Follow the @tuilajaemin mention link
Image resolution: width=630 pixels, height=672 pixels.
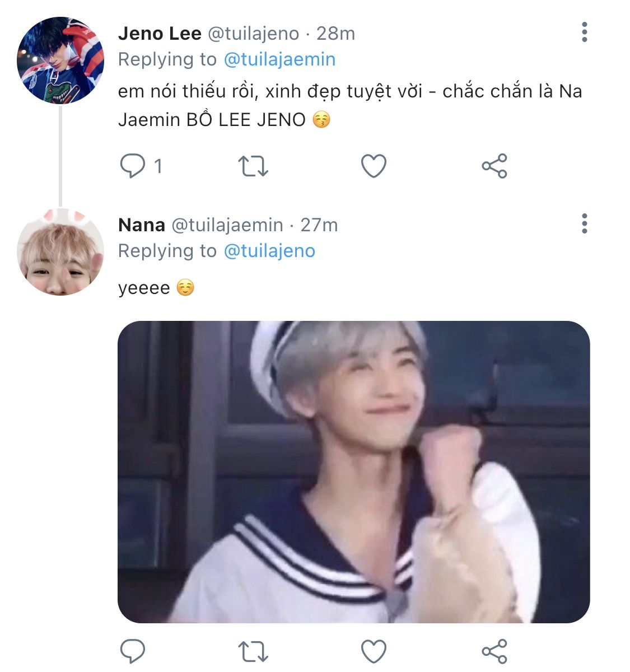point(279,59)
